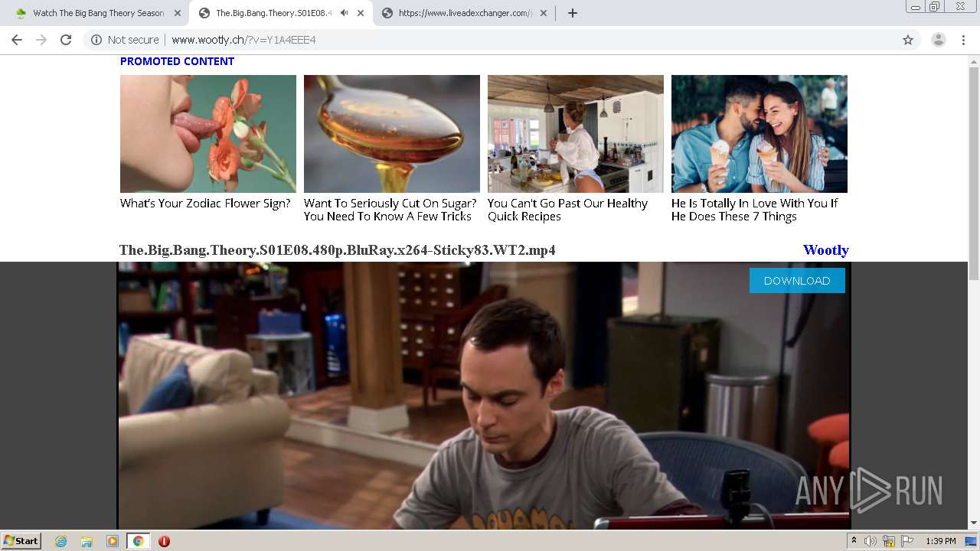This screenshot has width=980, height=551.
Task: Open the Chrome profile avatar
Action: click(939, 40)
